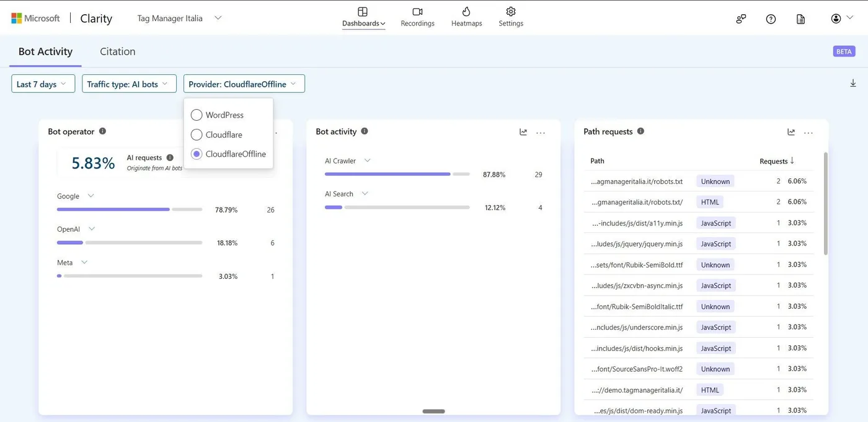The image size is (868, 422).
Task: Expand the AI Crawler row
Action: pyautogui.click(x=367, y=160)
